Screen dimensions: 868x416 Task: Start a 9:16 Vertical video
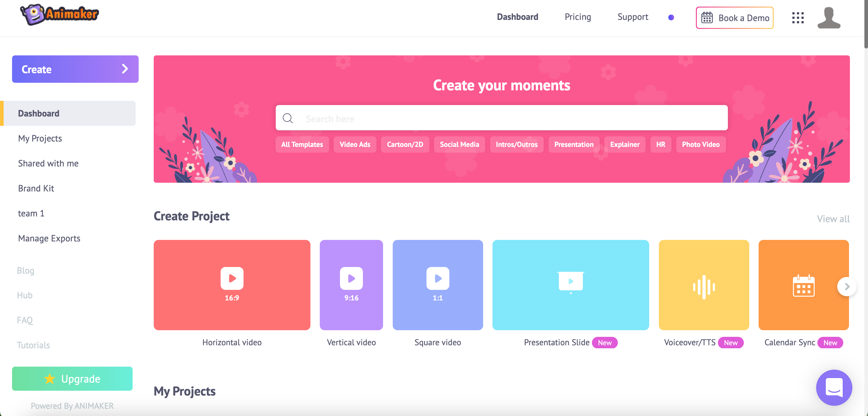351,285
